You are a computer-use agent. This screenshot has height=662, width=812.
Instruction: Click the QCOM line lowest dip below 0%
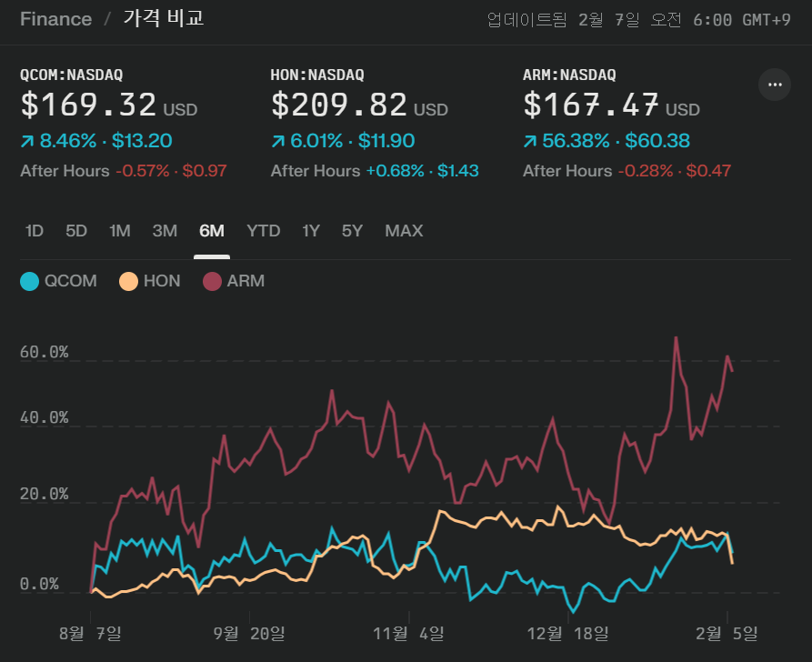coord(573,612)
